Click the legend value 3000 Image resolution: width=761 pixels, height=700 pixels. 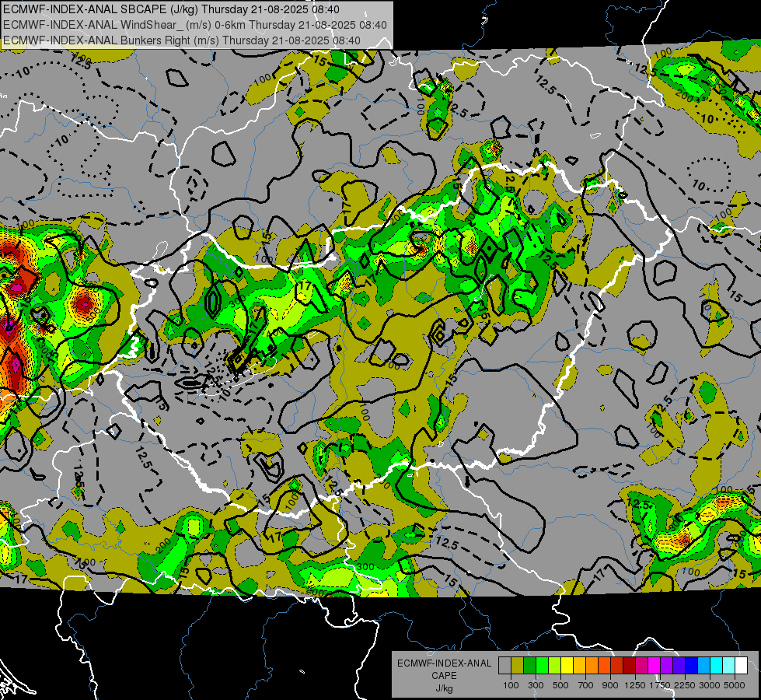(x=710, y=685)
